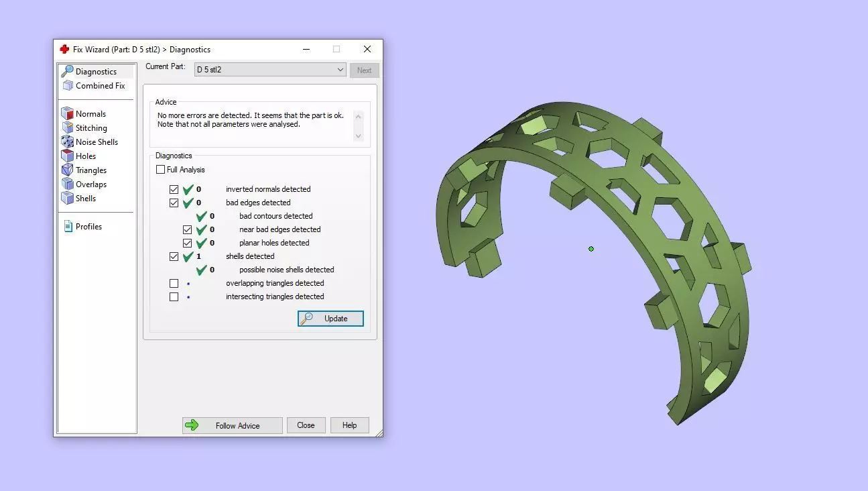Open the Normals fix page

pyautogui.click(x=90, y=114)
